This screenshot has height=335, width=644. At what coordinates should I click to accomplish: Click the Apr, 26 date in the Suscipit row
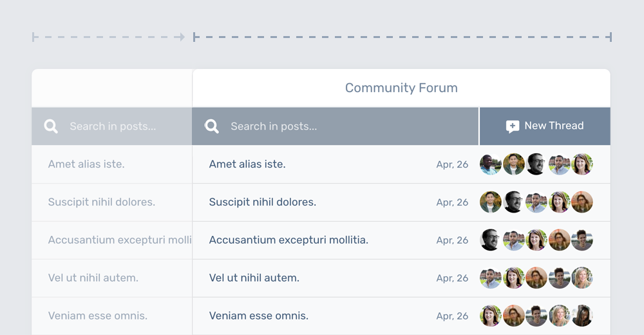[x=452, y=202]
